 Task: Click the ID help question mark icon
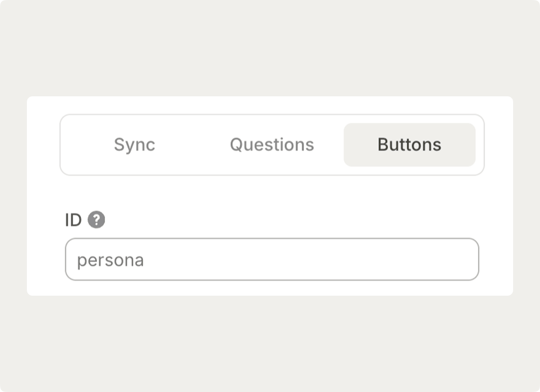point(96,220)
